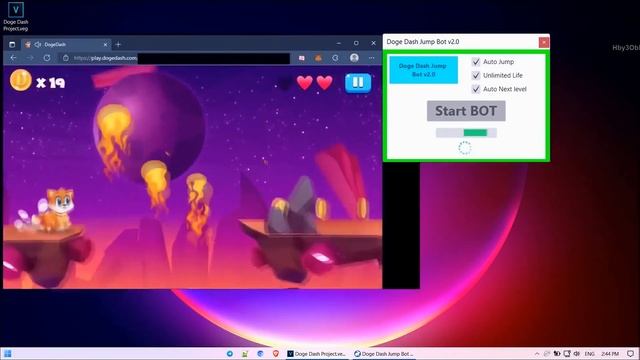Open the blue Telegram-style taskbar icon

(230, 354)
